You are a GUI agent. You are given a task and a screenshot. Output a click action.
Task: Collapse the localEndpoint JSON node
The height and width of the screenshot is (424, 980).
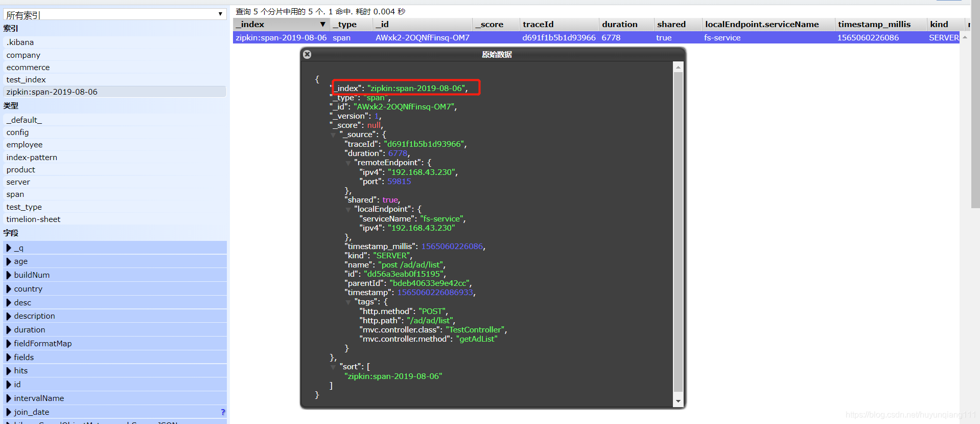348,210
